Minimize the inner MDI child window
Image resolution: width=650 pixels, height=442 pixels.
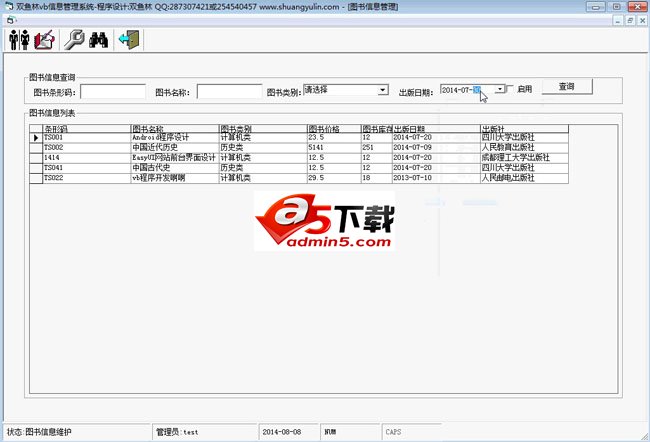click(618, 20)
